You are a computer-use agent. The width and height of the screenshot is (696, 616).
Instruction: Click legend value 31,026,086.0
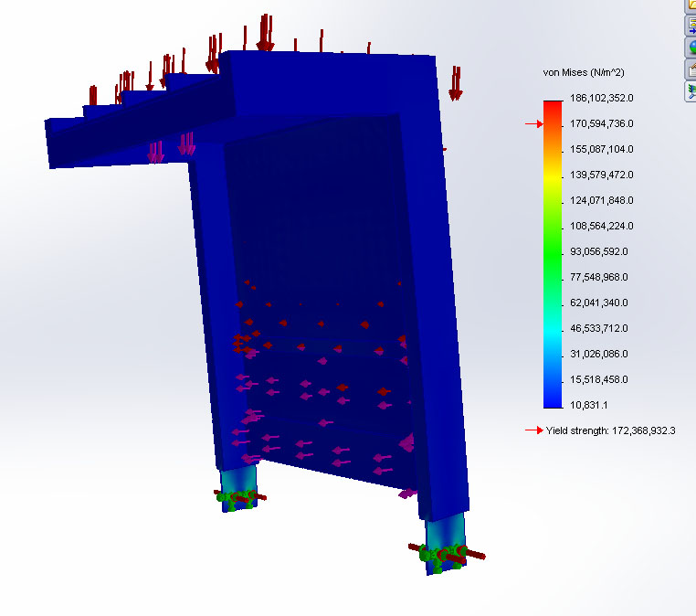tap(599, 355)
